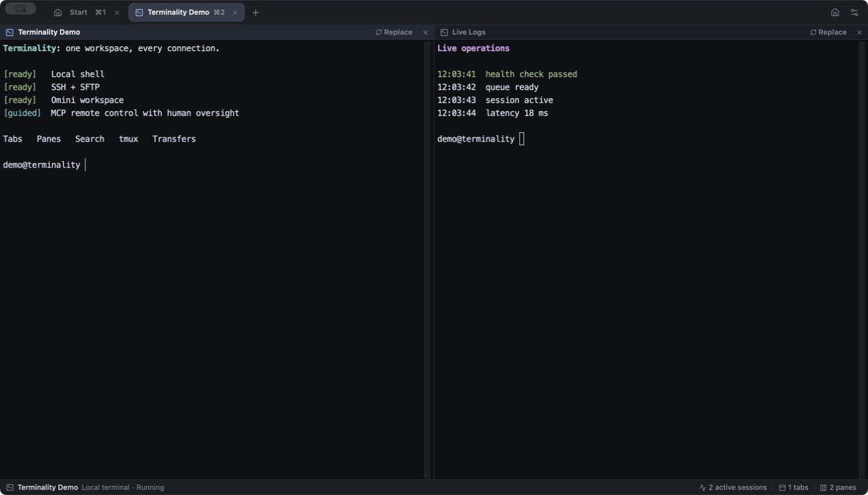
Task: Click the word 'Transfers' in terminal
Action: click(174, 139)
